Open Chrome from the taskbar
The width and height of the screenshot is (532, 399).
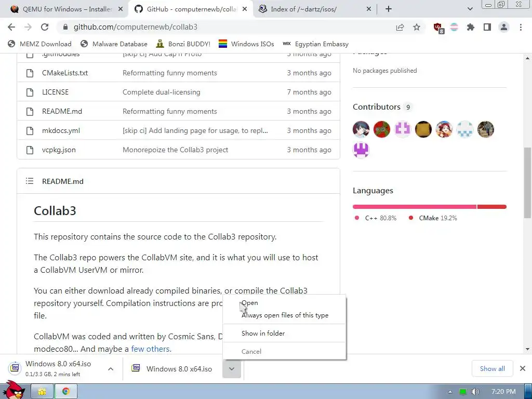point(66,392)
